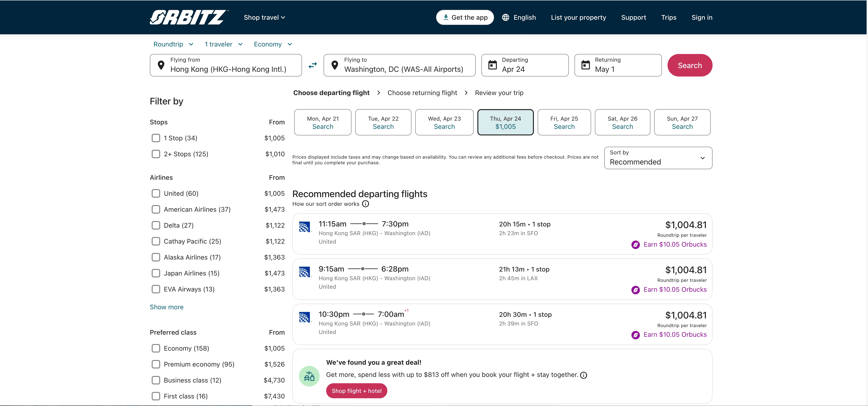Swap origin and destination arrows icon
Image resolution: width=868 pixels, height=406 pixels.
[313, 65]
